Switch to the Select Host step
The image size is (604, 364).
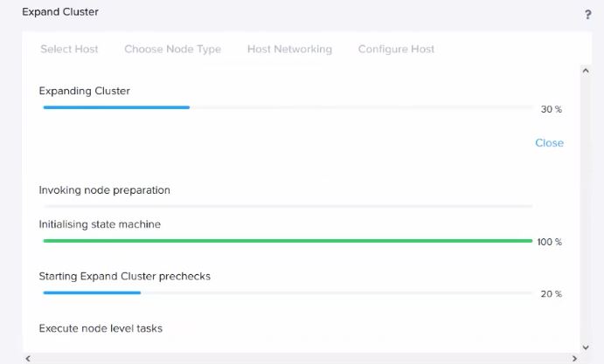69,49
